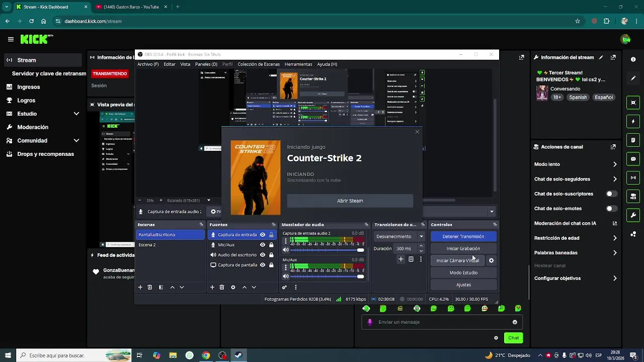Click info icon in Kick right sidebar

(633, 59)
